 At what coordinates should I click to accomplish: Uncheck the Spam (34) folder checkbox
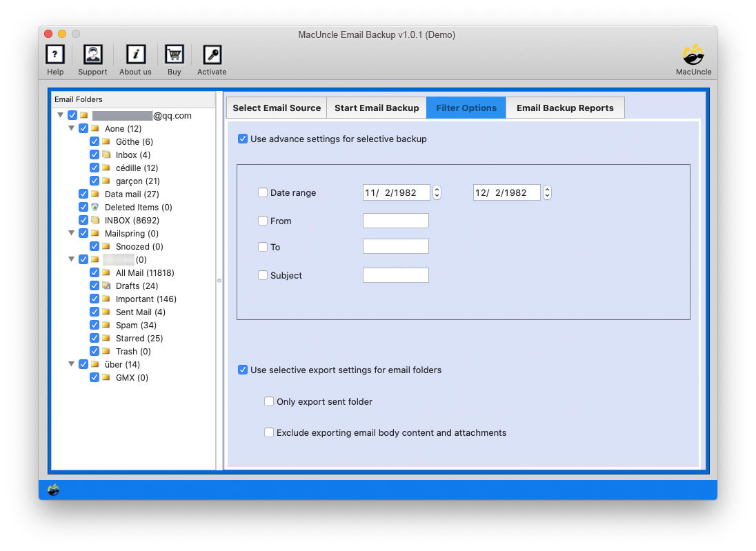[94, 325]
